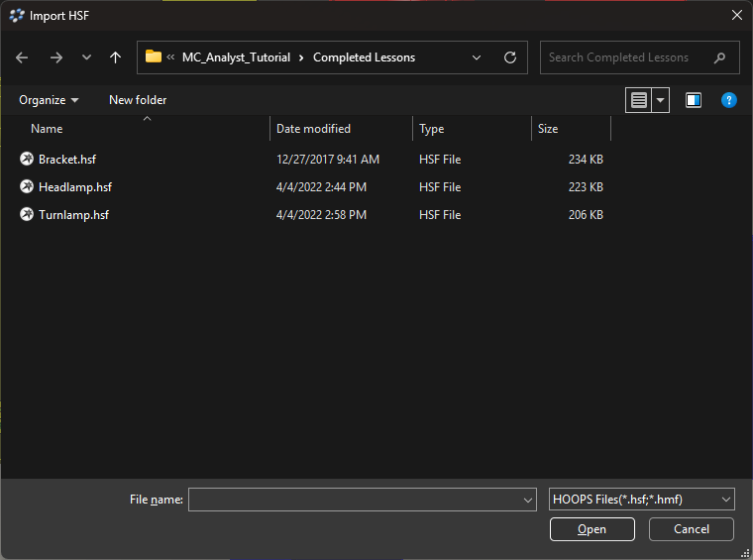Image resolution: width=753 pixels, height=560 pixels.
Task: Select the Bracket.hsf file
Action: [x=67, y=160]
